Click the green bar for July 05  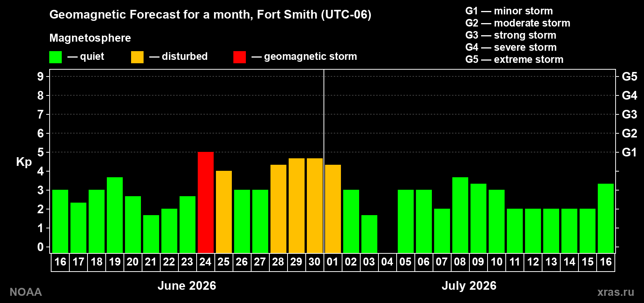[x=406, y=221]
